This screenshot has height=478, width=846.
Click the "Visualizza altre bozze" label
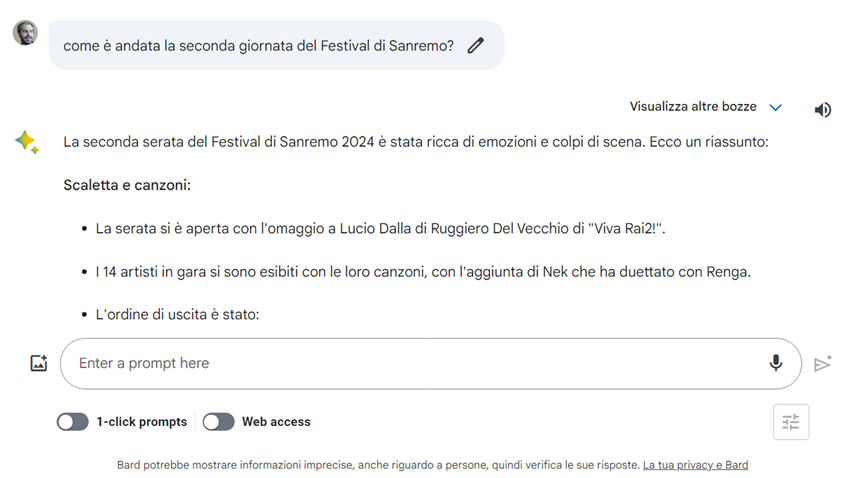point(692,107)
